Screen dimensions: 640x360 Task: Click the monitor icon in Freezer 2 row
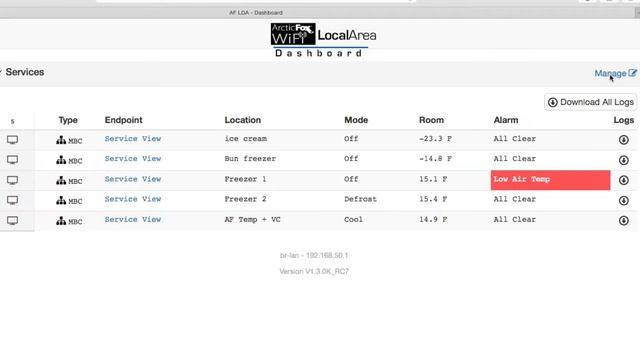(x=12, y=200)
